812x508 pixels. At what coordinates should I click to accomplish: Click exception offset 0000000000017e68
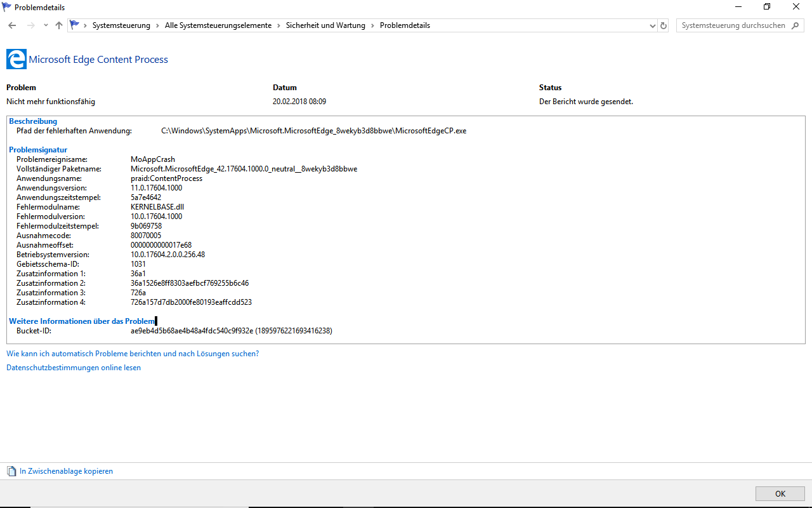pyautogui.click(x=161, y=245)
